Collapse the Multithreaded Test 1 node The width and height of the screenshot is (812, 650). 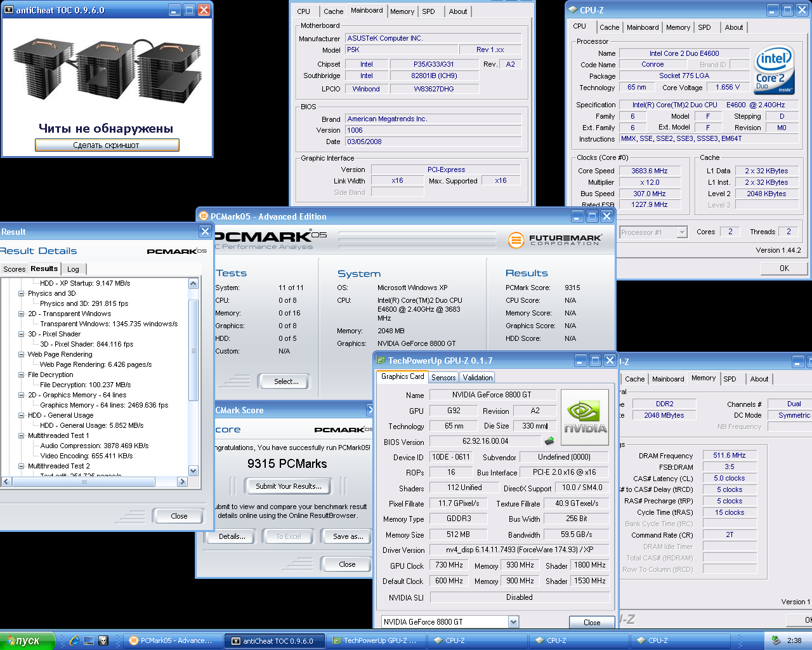(22, 435)
